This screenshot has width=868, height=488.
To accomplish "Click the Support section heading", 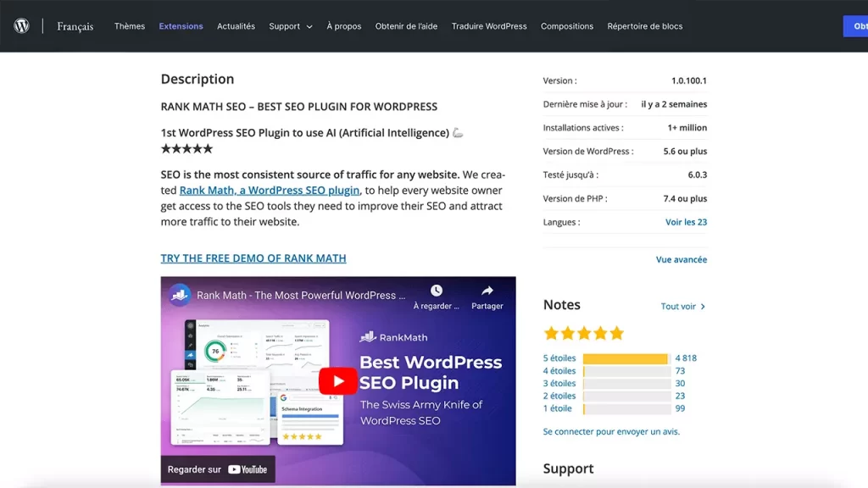I will coord(568,469).
